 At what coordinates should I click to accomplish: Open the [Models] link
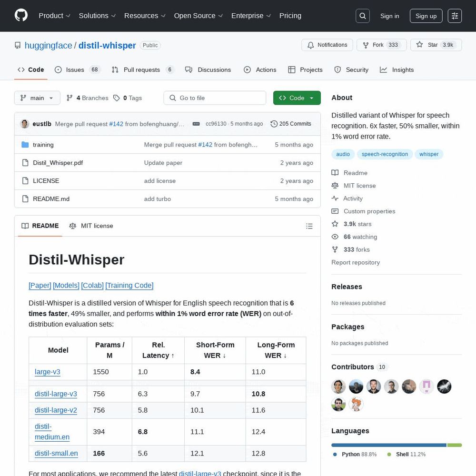pos(66,285)
